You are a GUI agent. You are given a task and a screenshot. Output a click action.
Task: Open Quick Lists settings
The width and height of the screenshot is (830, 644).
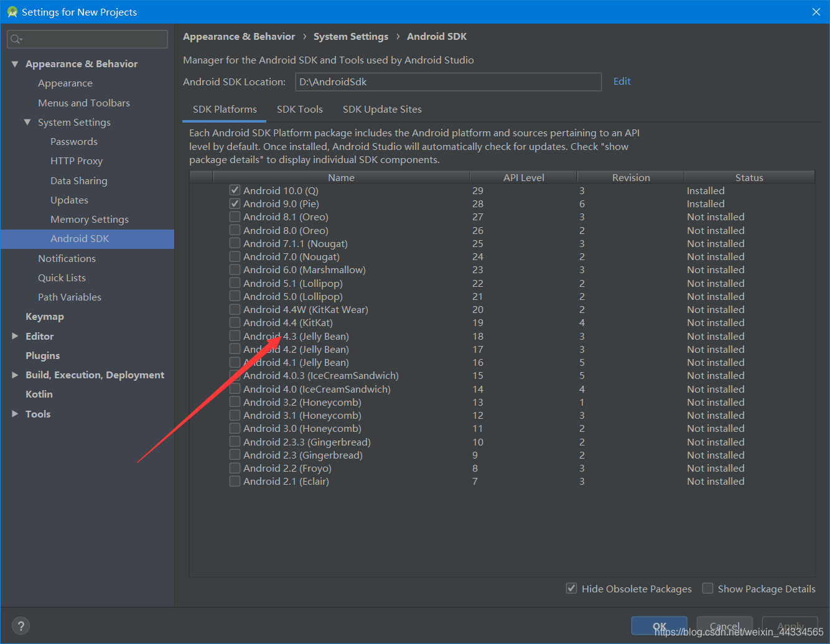[62, 278]
